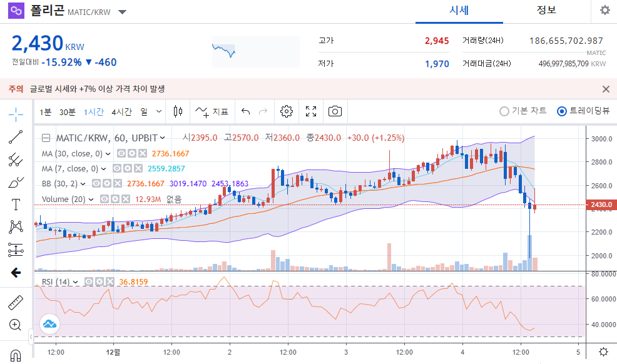Select the zoom in tool
Screen dimensions: 617x364
click(15, 325)
